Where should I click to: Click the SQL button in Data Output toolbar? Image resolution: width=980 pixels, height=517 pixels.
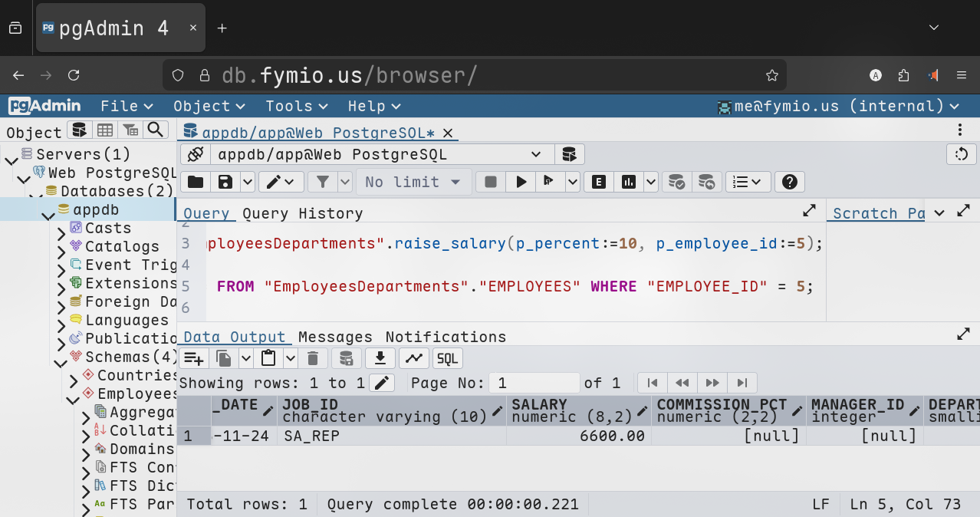[x=447, y=358]
